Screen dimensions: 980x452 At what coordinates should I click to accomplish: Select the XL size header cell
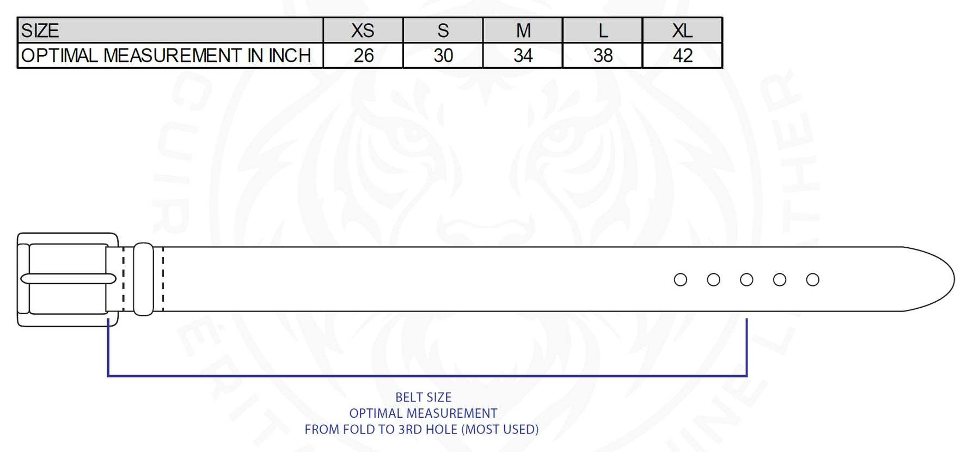[682, 30]
